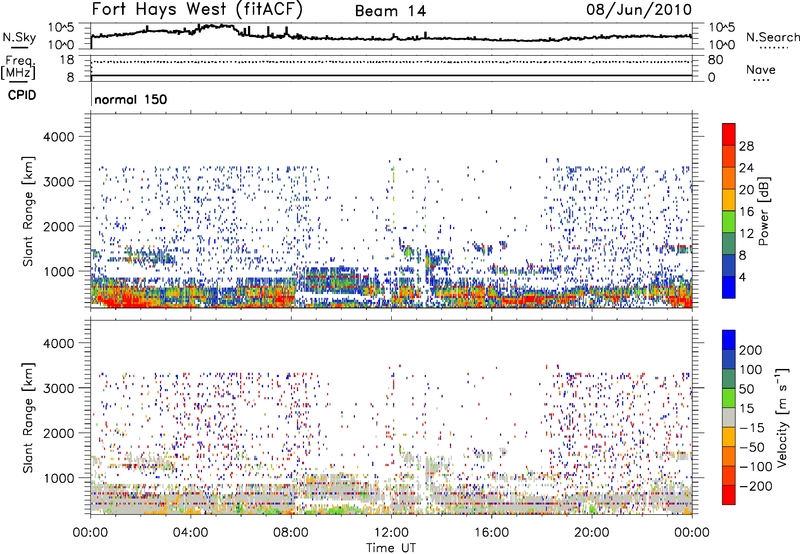Click the "3000" tick in velocity panel

(x=58, y=388)
